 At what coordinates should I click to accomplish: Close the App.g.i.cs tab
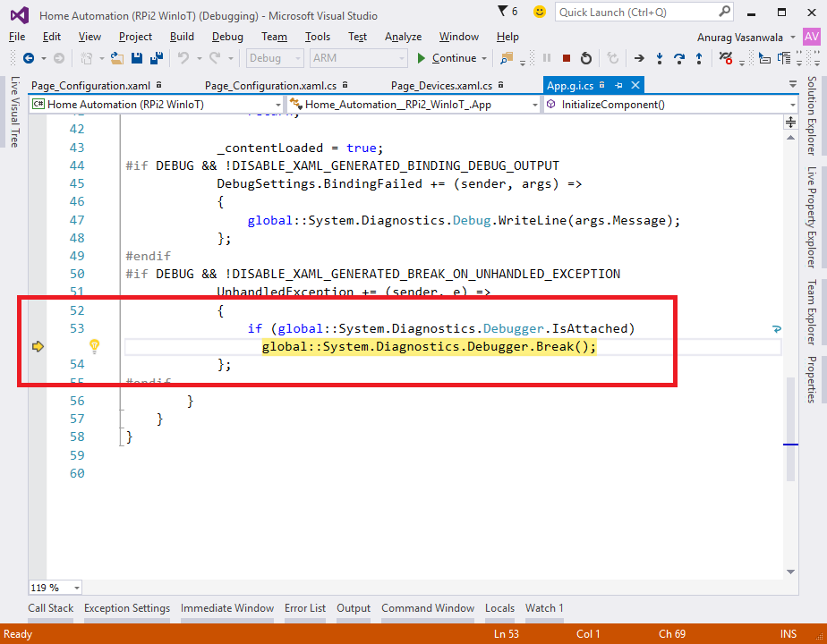coord(635,85)
